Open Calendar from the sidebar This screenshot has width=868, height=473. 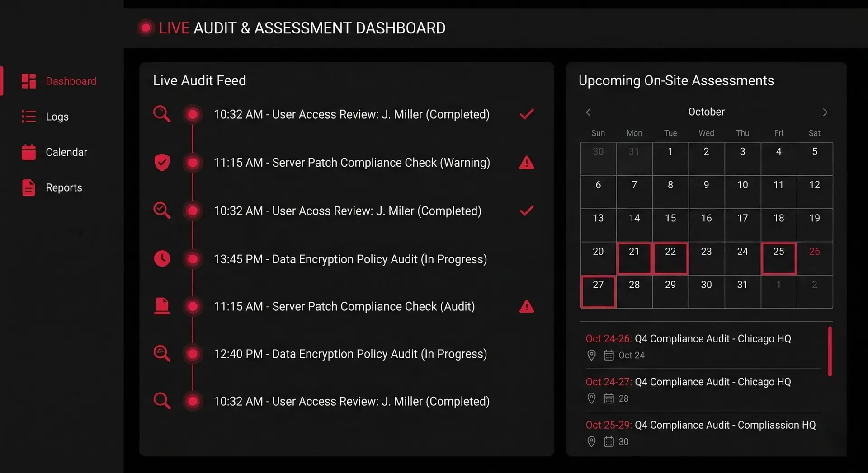[x=66, y=152]
